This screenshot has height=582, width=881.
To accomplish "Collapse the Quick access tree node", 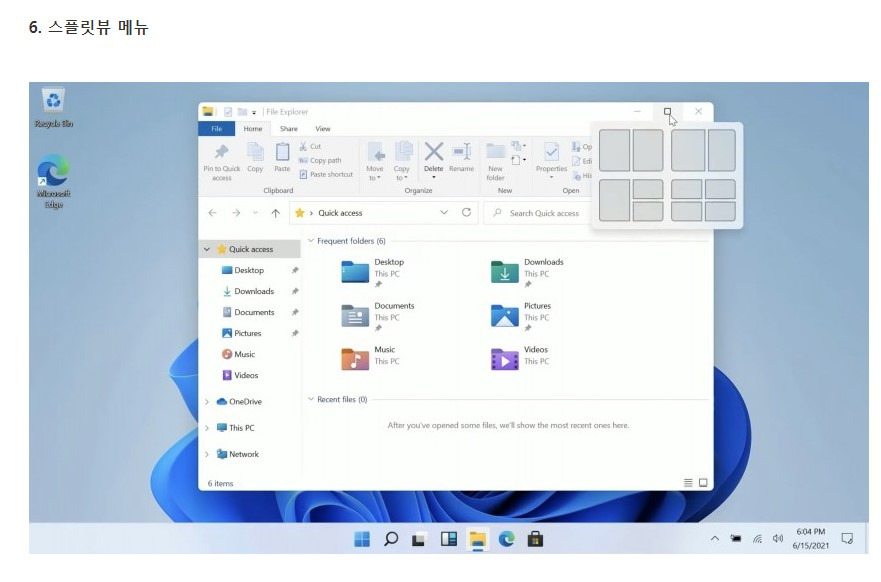I will point(207,249).
